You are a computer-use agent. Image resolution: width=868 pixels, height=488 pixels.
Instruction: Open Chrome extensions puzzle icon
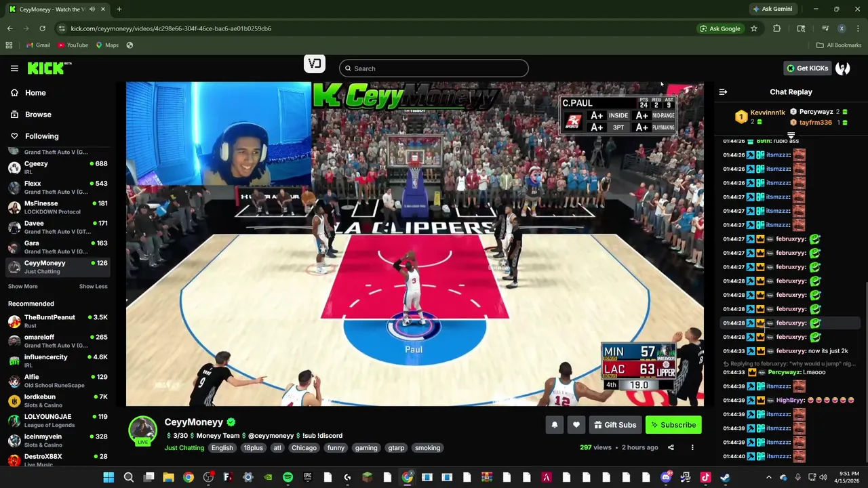point(776,28)
